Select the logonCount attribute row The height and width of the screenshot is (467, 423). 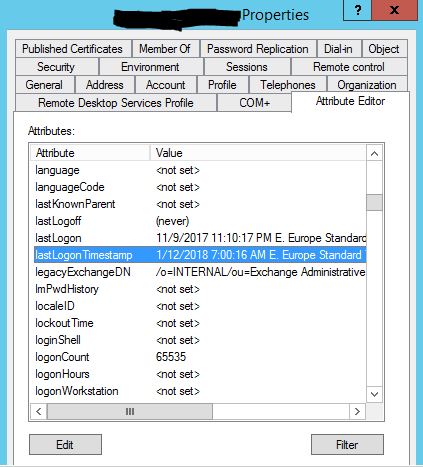coord(199,357)
